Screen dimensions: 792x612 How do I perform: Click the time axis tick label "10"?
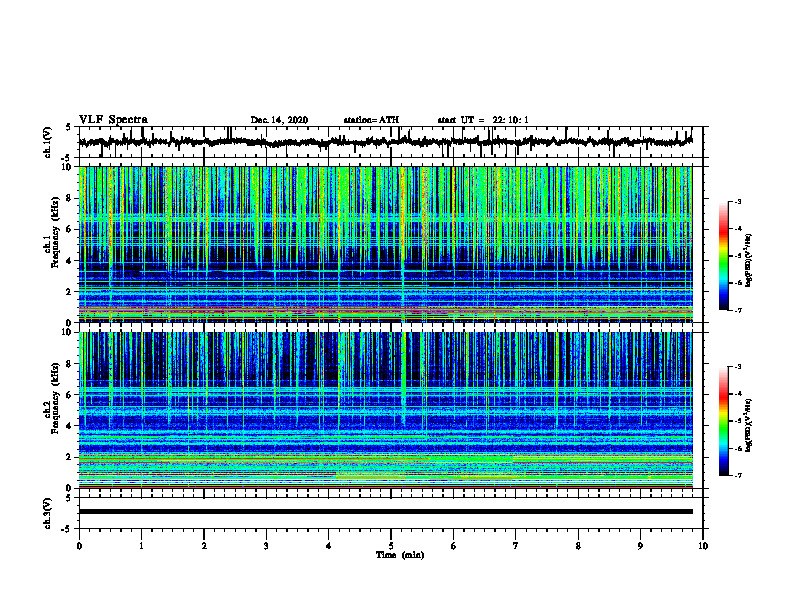coord(703,546)
